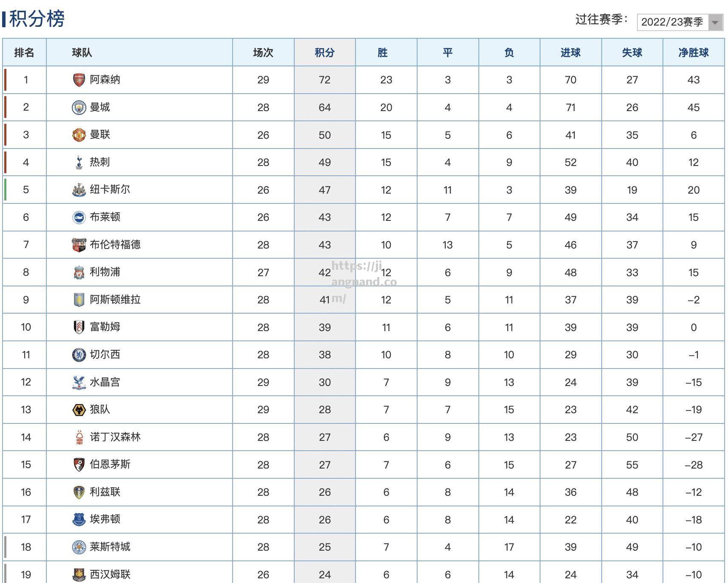
Task: Click 布伦特福德's 13 draws cell
Action: [448, 245]
